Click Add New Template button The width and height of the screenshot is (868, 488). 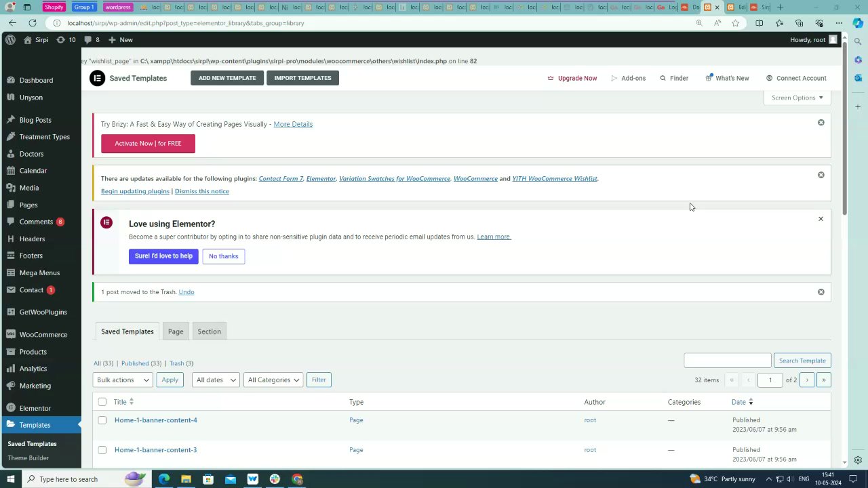(x=227, y=78)
